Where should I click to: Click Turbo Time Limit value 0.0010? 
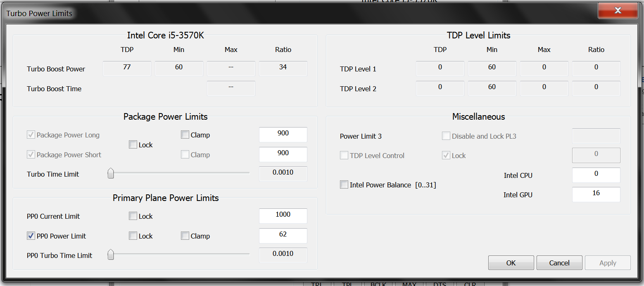point(283,174)
